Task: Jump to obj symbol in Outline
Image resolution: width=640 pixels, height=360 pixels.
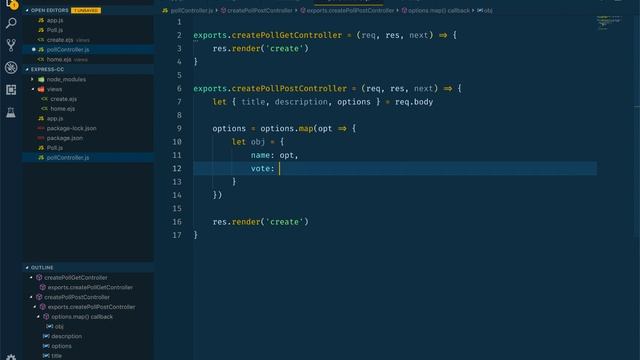Action: (59, 327)
